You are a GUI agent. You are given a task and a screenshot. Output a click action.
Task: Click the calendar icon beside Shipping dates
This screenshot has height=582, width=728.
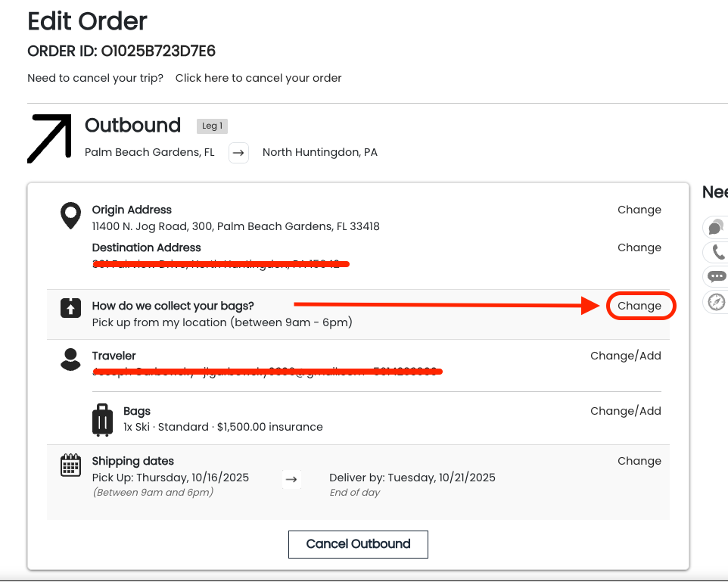click(70, 465)
